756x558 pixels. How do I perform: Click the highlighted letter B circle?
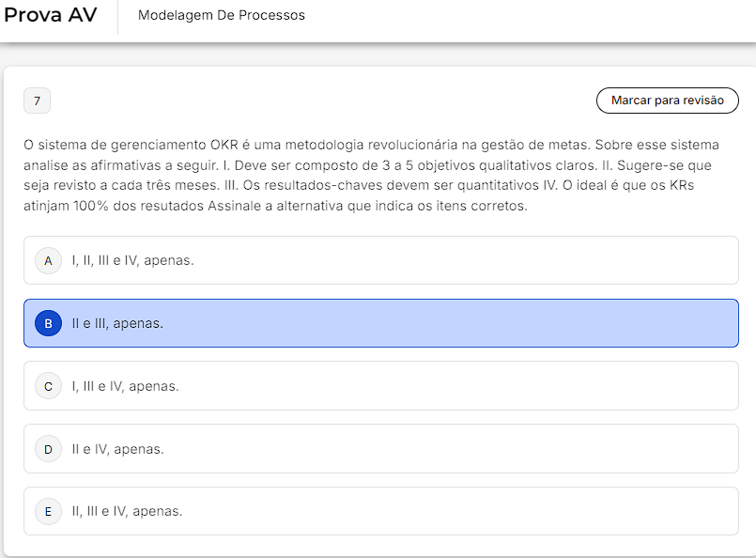[x=48, y=323]
